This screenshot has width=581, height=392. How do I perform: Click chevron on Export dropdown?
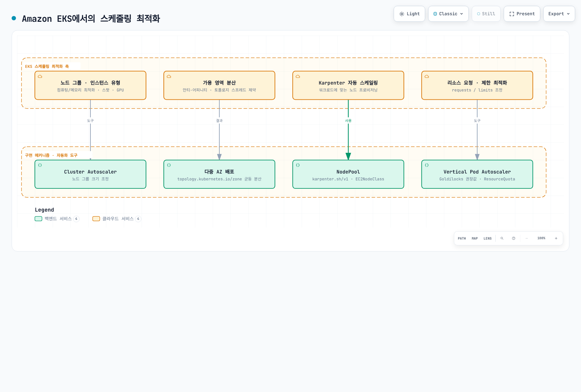coord(568,14)
